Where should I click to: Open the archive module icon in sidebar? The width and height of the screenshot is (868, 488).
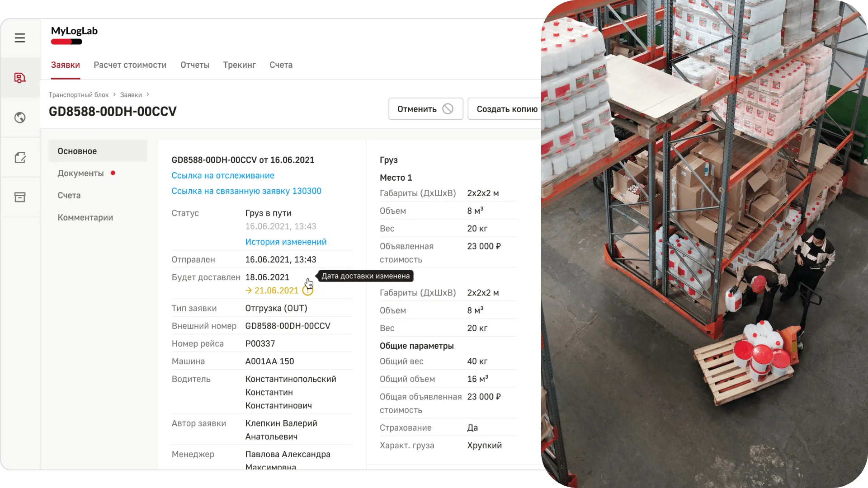pos(20,197)
